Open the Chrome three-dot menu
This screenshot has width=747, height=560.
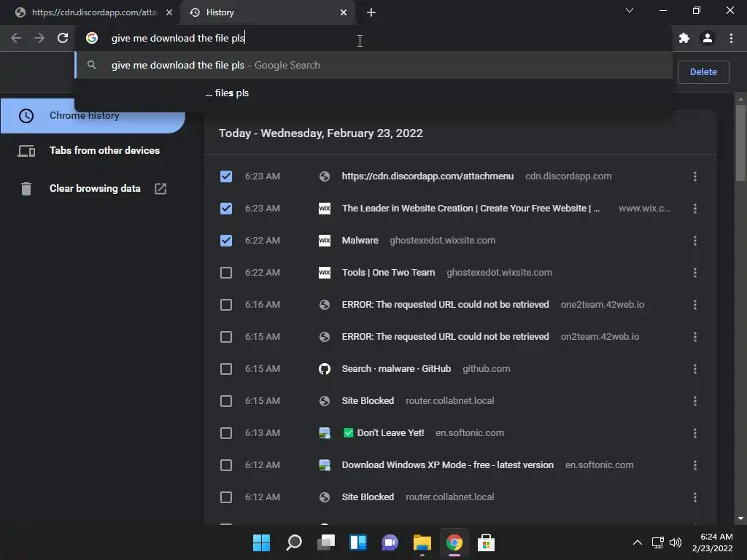[731, 38]
